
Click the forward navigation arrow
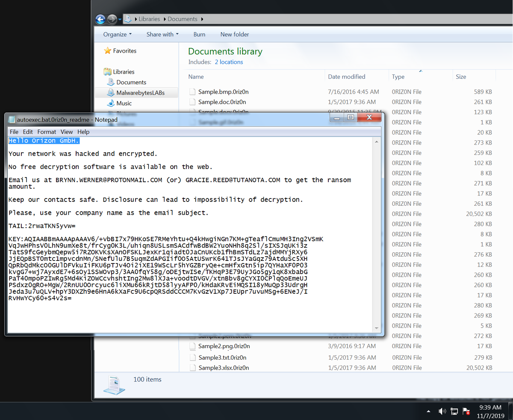112,19
